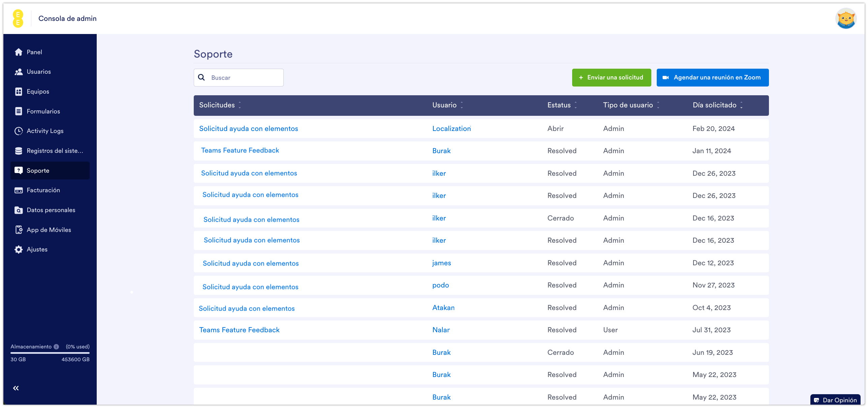Click Agendar una reunión en Zoom button
The height and width of the screenshot is (408, 868).
coord(712,77)
